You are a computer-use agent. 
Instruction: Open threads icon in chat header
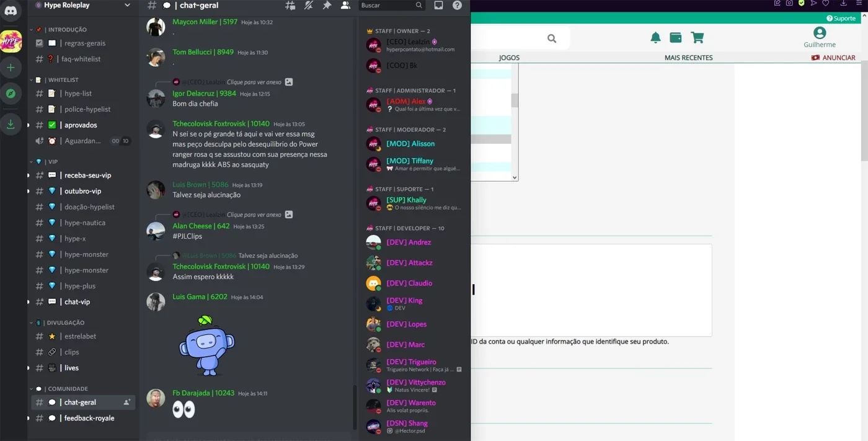click(290, 6)
